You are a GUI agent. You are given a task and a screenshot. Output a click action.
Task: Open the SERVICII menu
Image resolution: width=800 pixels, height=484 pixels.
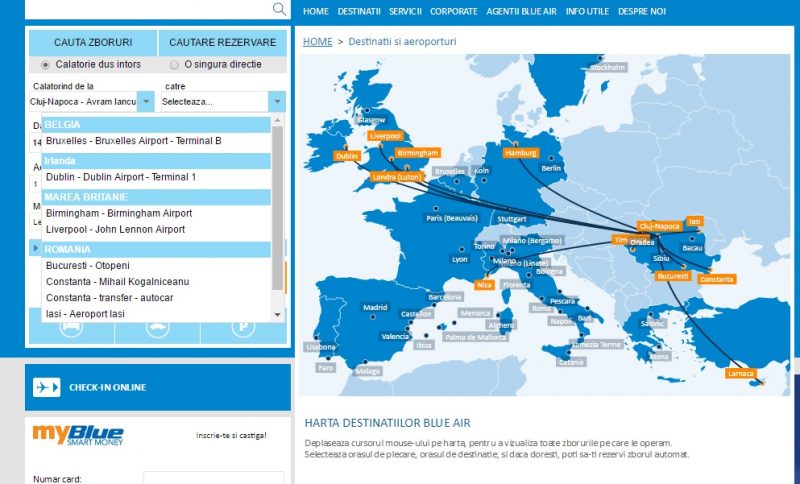[405, 11]
